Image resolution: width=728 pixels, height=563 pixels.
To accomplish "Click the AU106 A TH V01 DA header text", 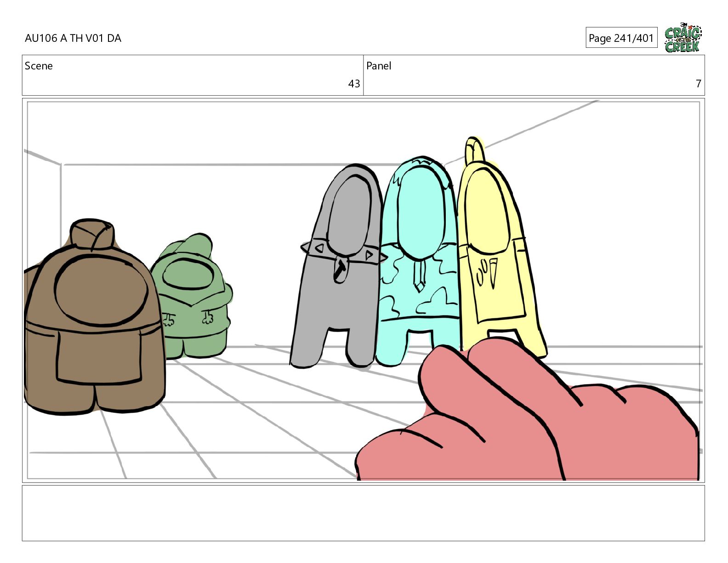I will (x=73, y=38).
